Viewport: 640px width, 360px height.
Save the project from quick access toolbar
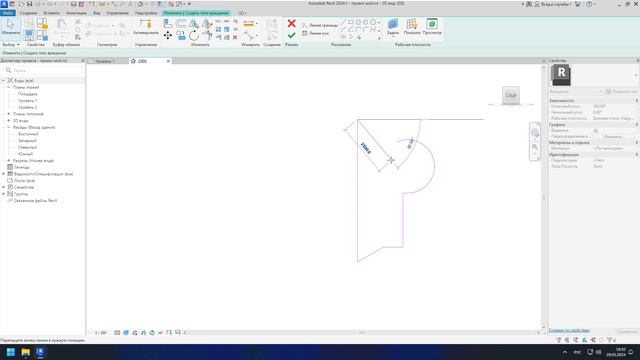[x=29, y=4]
